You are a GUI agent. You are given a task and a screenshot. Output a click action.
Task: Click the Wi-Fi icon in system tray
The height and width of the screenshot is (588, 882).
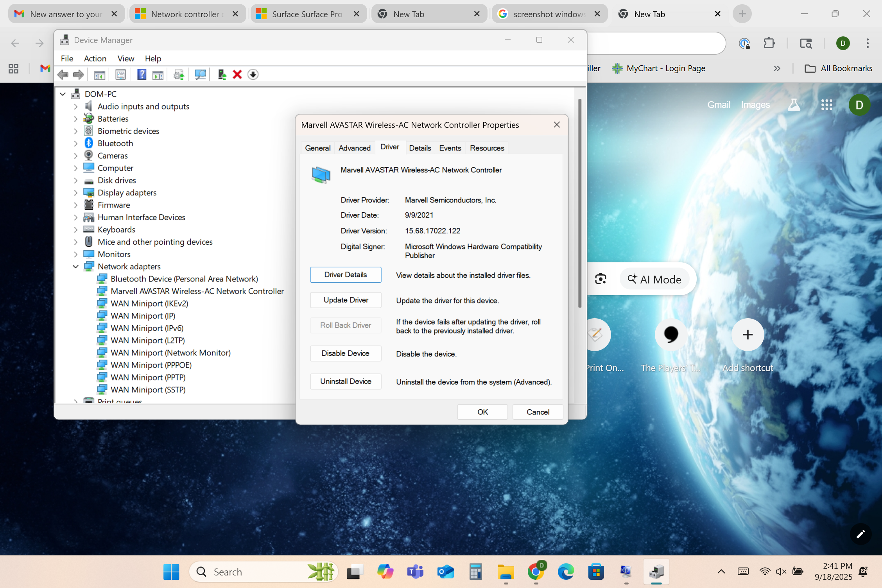pos(765,571)
